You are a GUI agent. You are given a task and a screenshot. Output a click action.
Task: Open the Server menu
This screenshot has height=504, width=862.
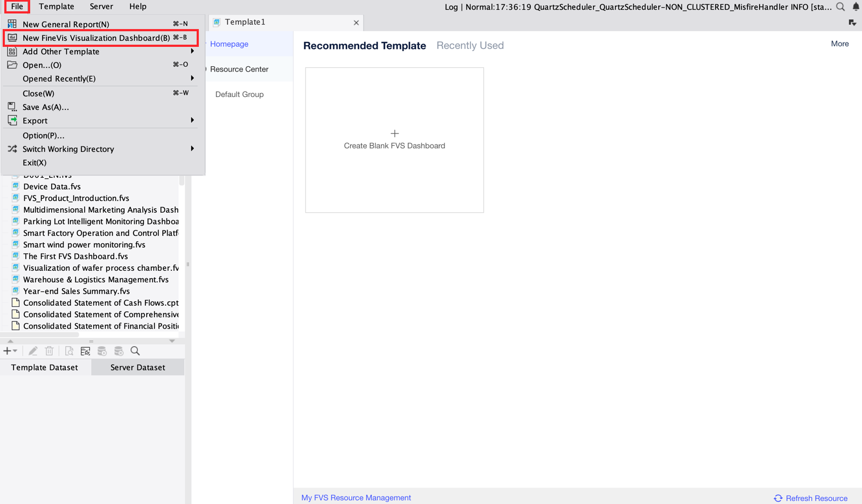click(x=101, y=6)
